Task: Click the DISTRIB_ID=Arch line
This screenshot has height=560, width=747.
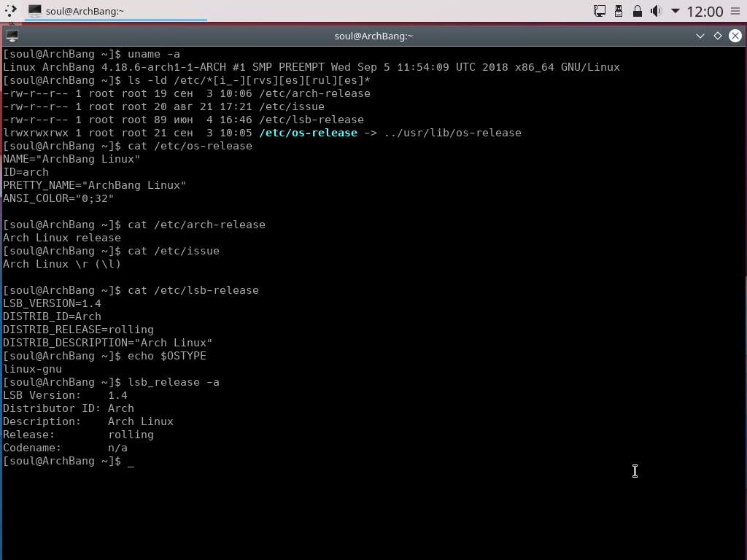Action: pyautogui.click(x=52, y=316)
